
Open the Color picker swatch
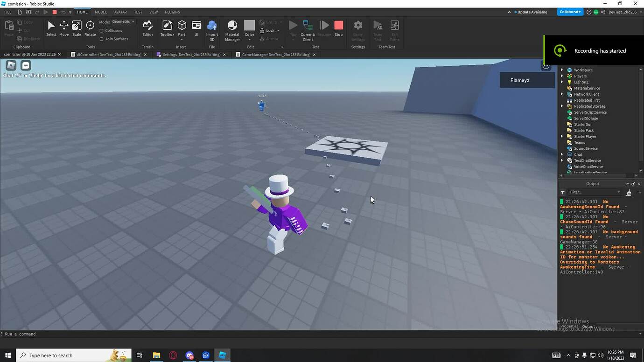coord(249,26)
